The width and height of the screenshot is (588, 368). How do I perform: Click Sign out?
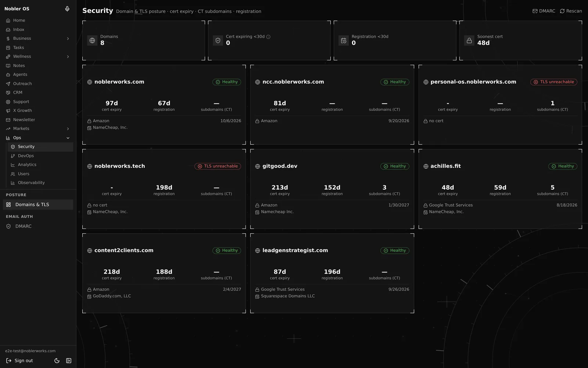click(x=20, y=361)
